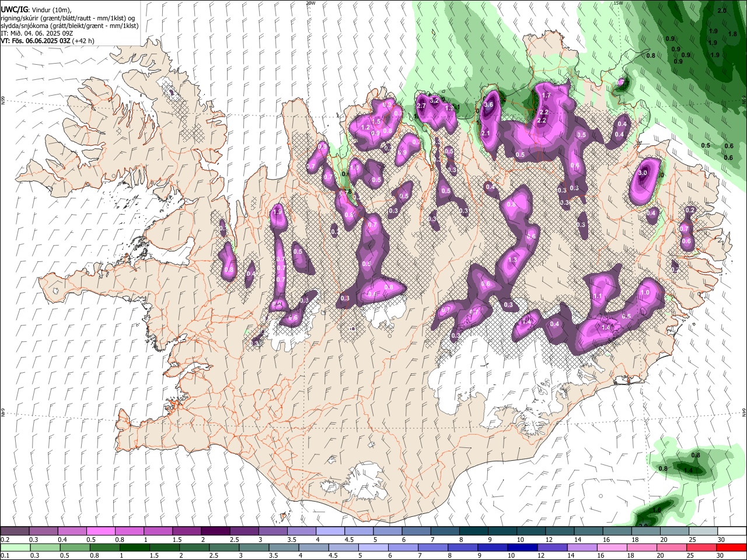Click the navy blue 10 rain-scale swatch
The width and height of the screenshot is (747, 560).
point(522,547)
